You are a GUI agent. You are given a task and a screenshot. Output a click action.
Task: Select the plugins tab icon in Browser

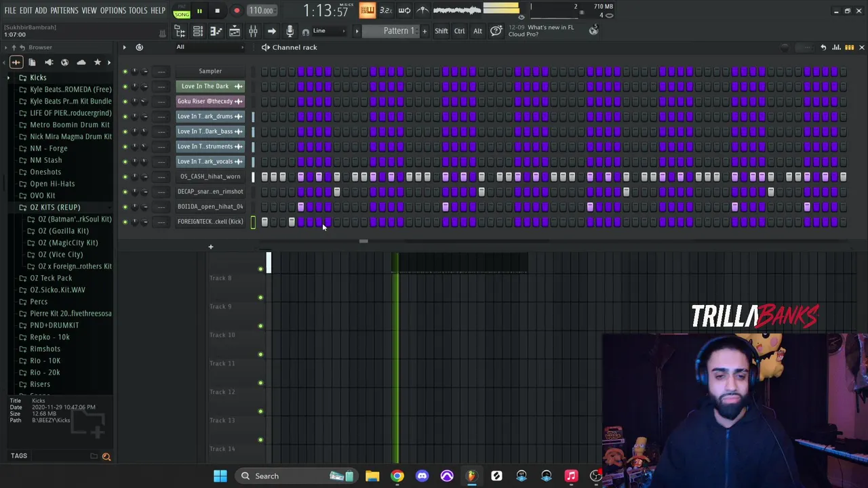[x=48, y=62]
